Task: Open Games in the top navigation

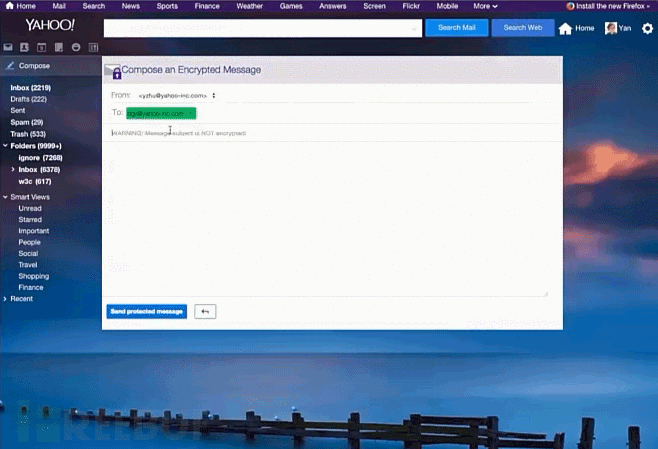Action: click(x=291, y=6)
